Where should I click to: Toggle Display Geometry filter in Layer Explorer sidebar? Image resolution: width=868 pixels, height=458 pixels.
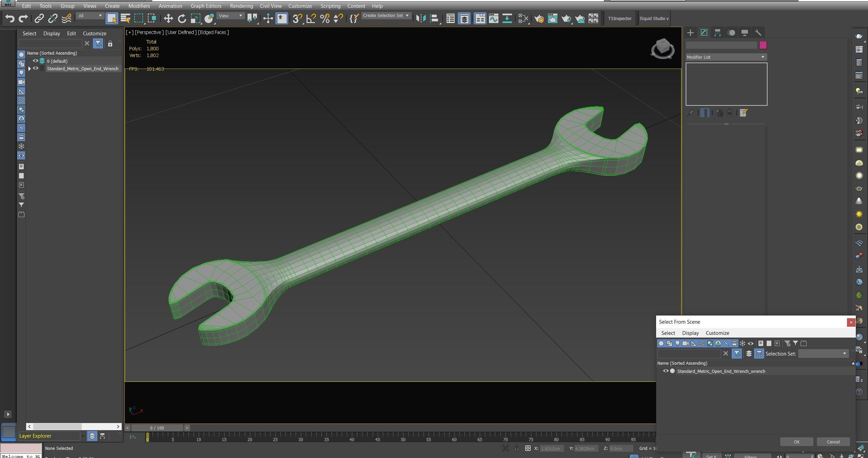tap(21, 54)
